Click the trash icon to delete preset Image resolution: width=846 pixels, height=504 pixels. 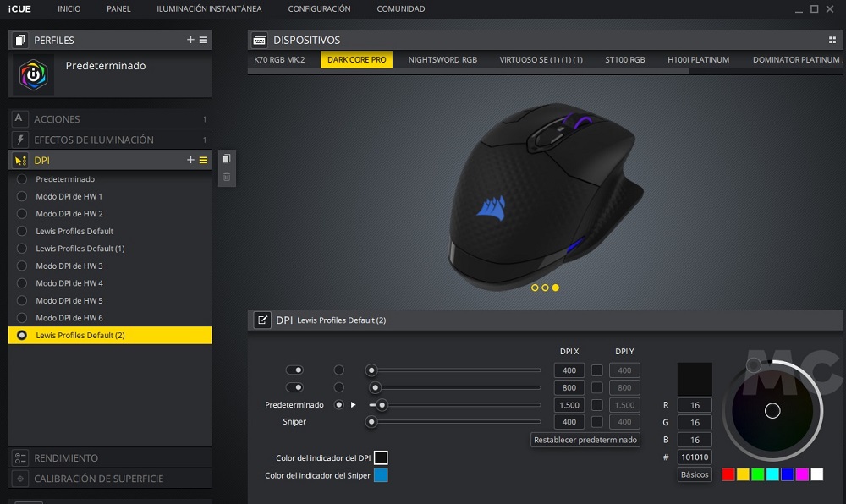pyautogui.click(x=226, y=177)
